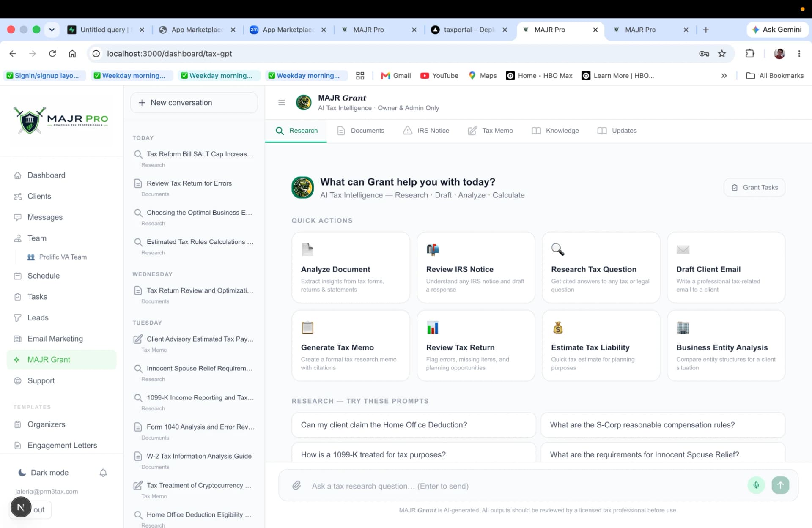
Task: Open the apps grid icon in bookmarks bar
Action: tap(360, 76)
